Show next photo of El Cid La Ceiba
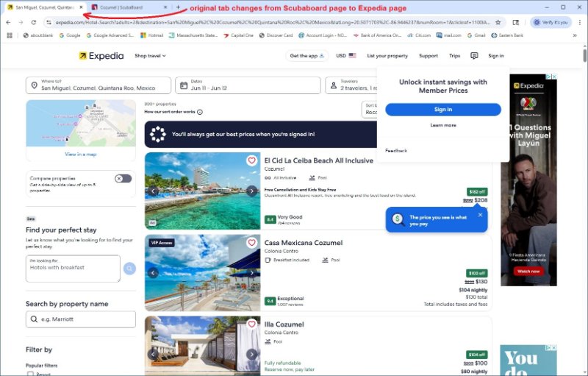This screenshot has height=376, width=588. pos(251,191)
